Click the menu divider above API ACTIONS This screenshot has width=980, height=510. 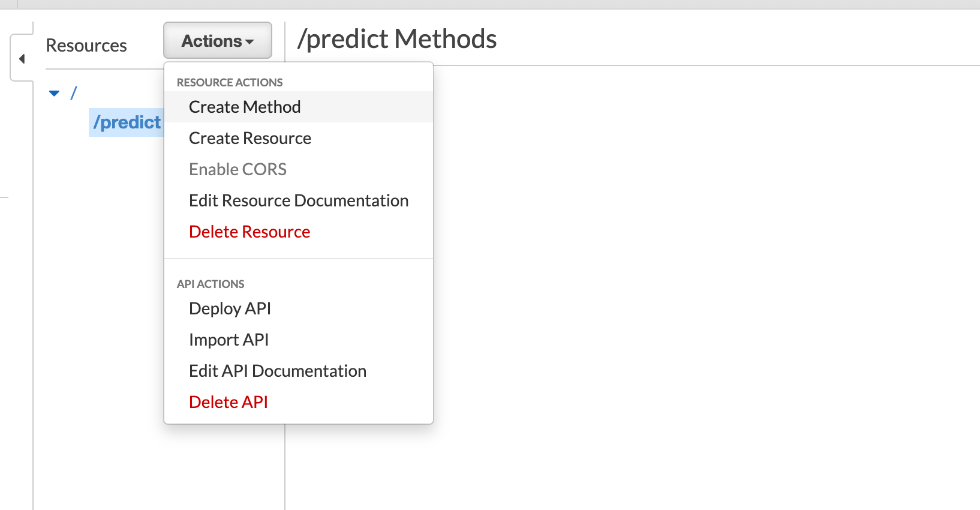(x=299, y=259)
